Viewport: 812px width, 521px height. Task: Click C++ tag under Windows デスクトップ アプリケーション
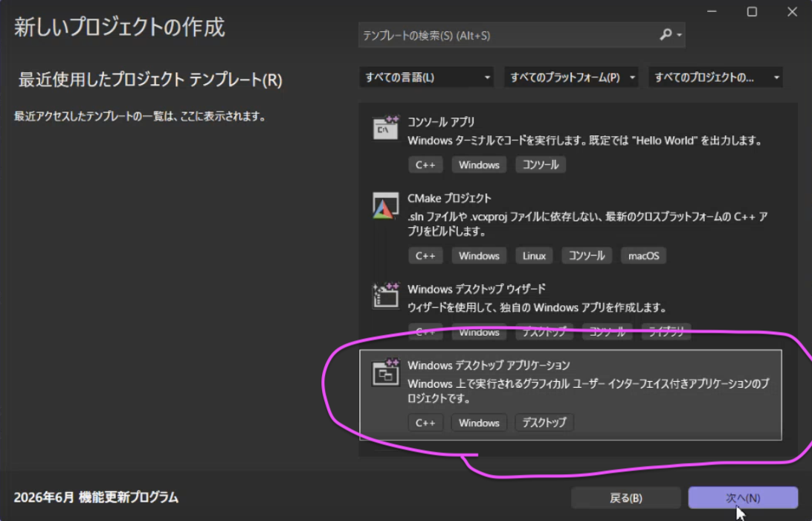425,423
